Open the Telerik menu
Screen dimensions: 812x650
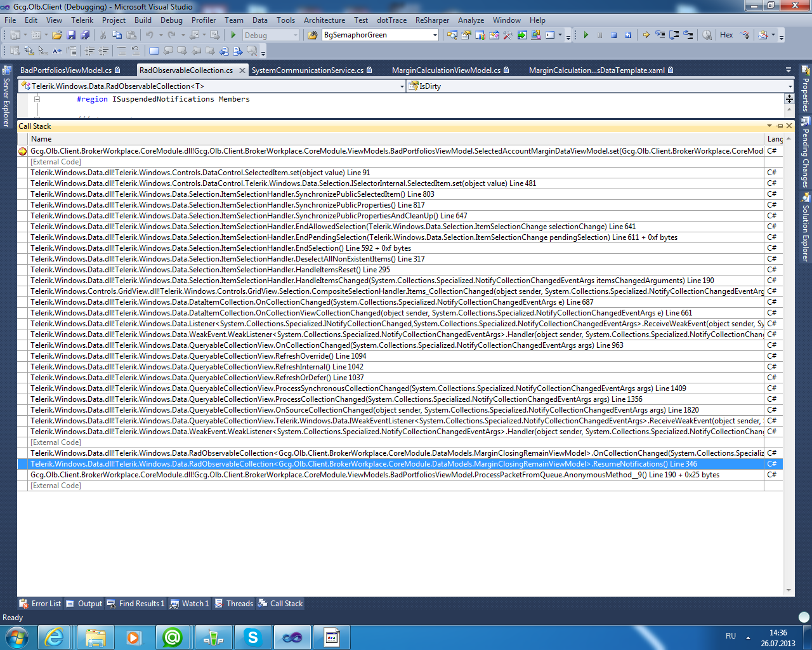(x=82, y=20)
